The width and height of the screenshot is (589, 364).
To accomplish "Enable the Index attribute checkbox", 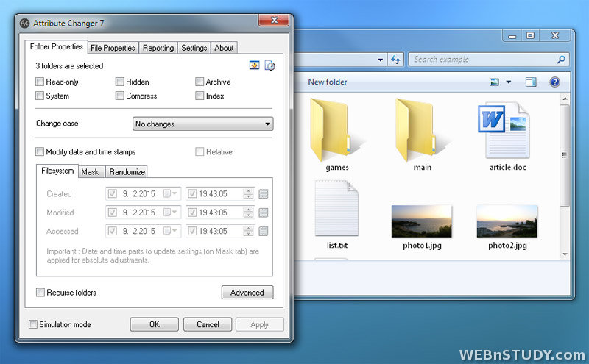I will click(200, 96).
